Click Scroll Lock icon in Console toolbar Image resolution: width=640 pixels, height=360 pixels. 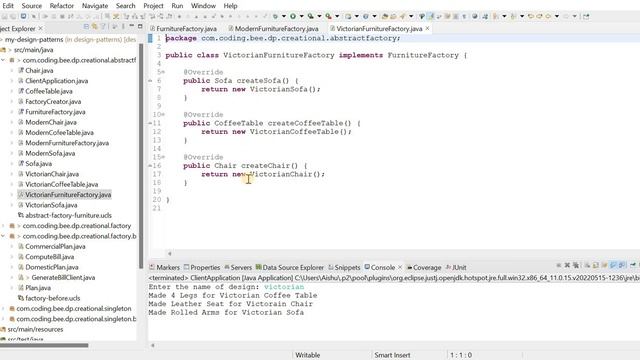point(596,265)
